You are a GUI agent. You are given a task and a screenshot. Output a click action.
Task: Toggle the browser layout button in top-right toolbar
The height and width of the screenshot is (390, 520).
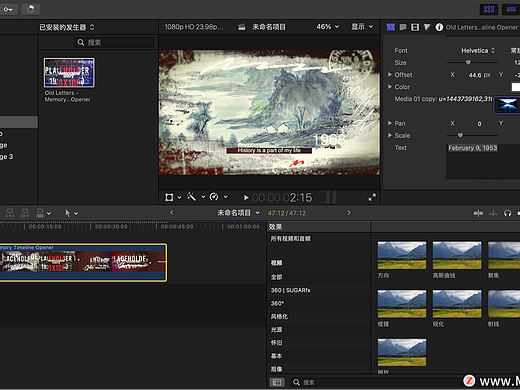(489, 9)
